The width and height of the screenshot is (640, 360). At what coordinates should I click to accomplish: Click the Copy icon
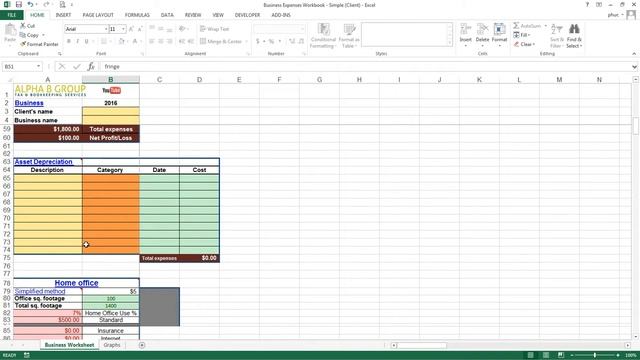pos(23,35)
